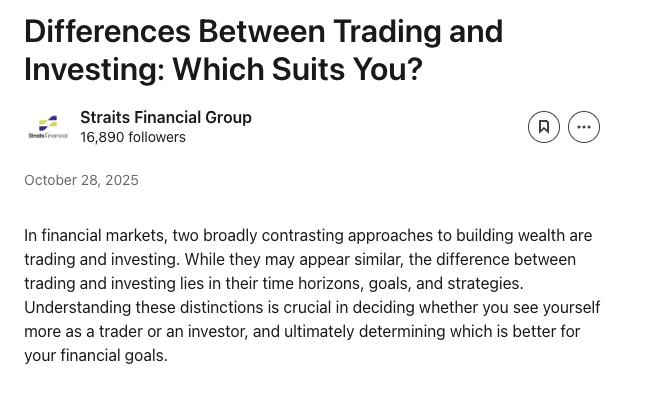Click the October 28, 2025 publish date
This screenshot has width=655, height=400.
[81, 180]
